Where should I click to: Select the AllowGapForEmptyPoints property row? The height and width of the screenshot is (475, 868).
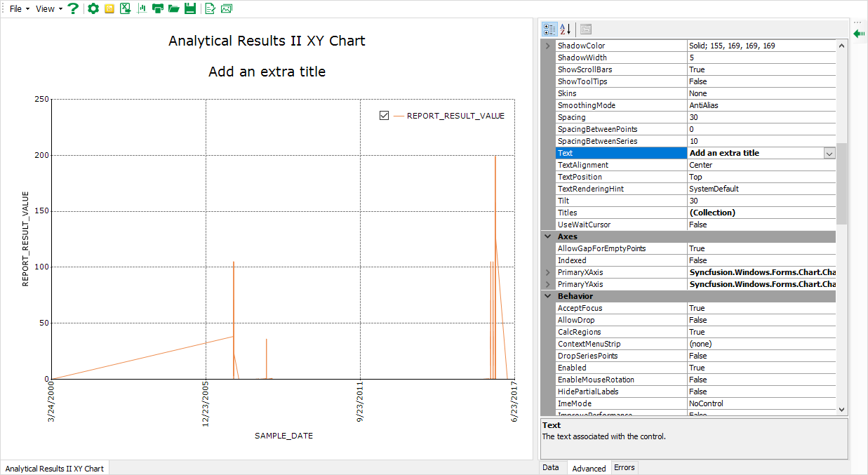point(695,248)
